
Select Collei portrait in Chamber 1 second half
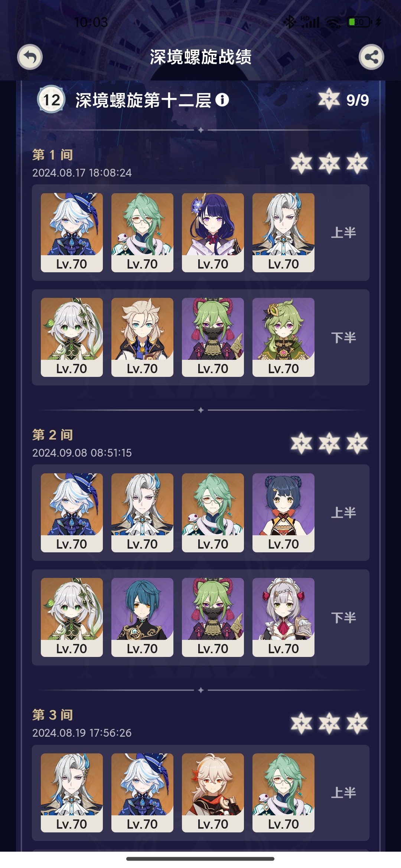(x=283, y=337)
